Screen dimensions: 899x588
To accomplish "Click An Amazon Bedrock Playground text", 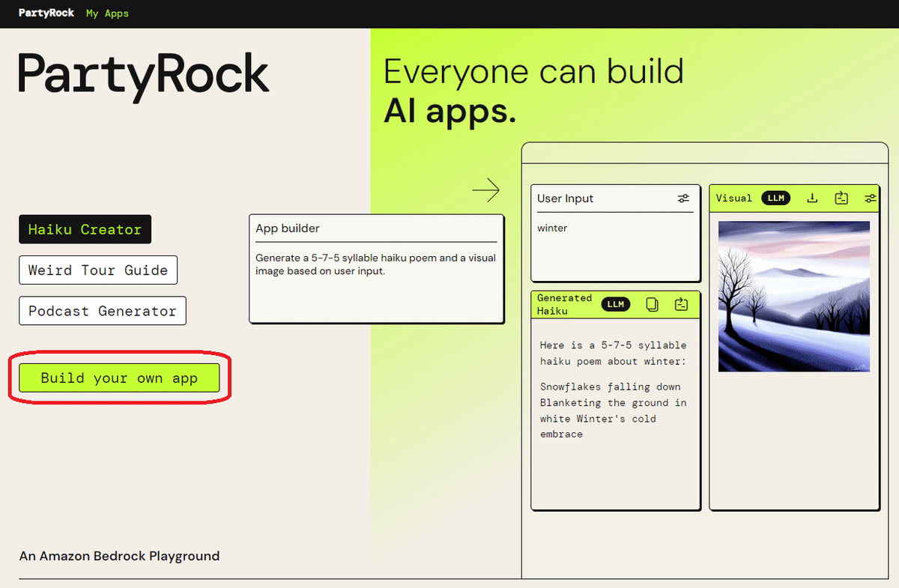I will coord(119,556).
